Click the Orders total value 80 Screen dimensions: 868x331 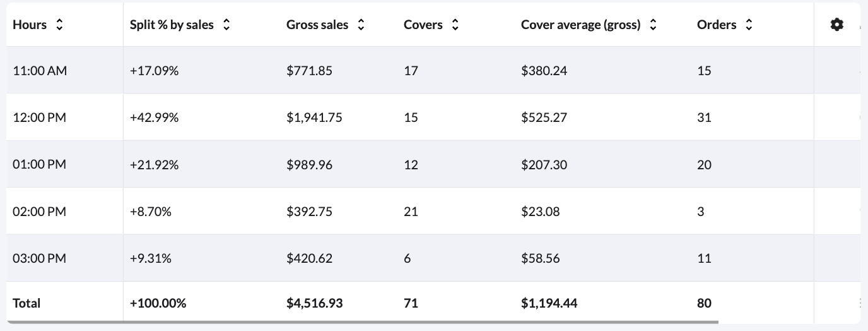pyautogui.click(x=704, y=303)
